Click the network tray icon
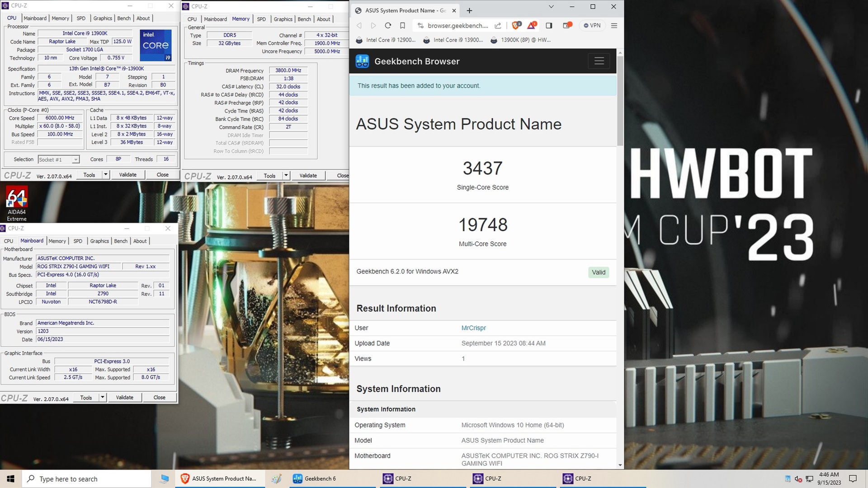This screenshot has height=488, width=868. point(810,479)
